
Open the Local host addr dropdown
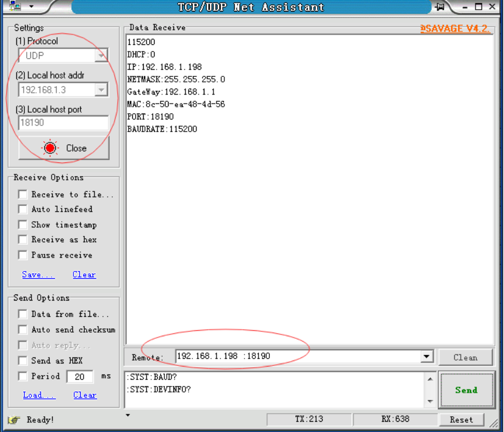(101, 90)
